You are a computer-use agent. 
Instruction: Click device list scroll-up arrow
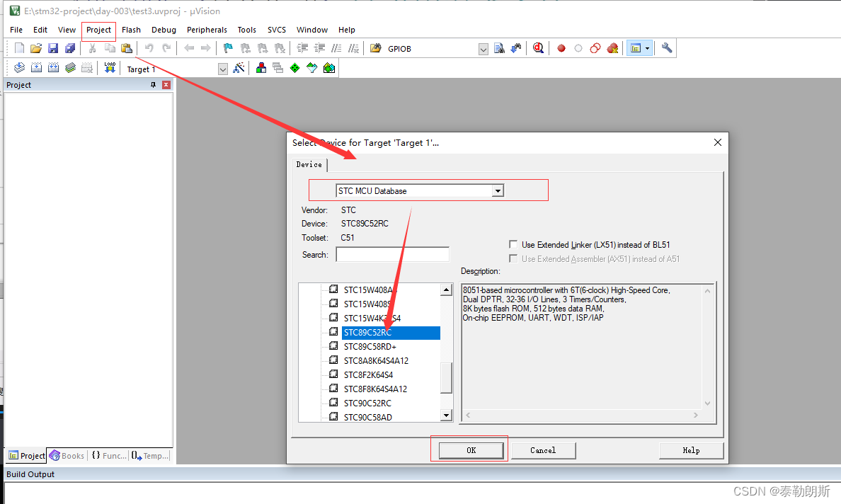pyautogui.click(x=446, y=290)
